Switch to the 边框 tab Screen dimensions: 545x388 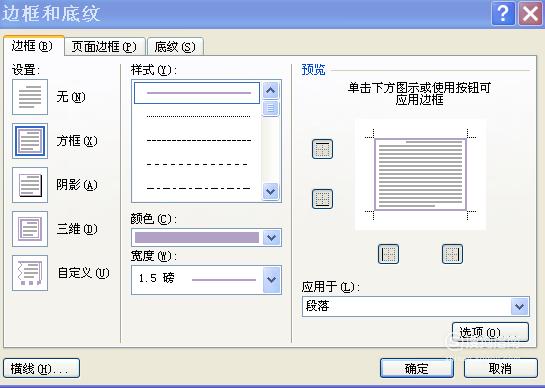(33, 46)
